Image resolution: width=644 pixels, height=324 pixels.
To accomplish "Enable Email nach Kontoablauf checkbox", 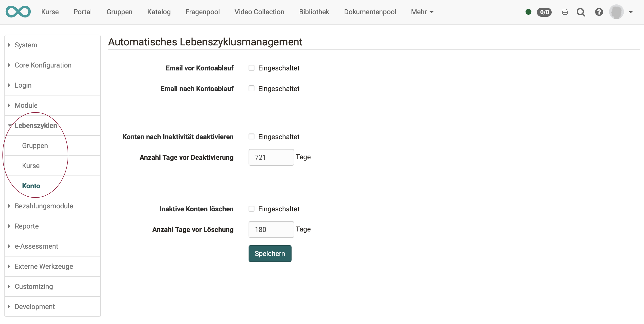I will [252, 88].
